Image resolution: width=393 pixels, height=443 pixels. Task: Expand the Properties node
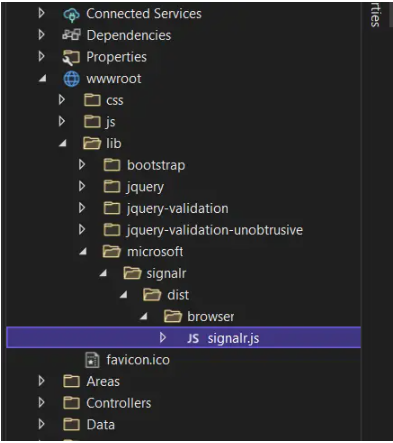(41, 56)
